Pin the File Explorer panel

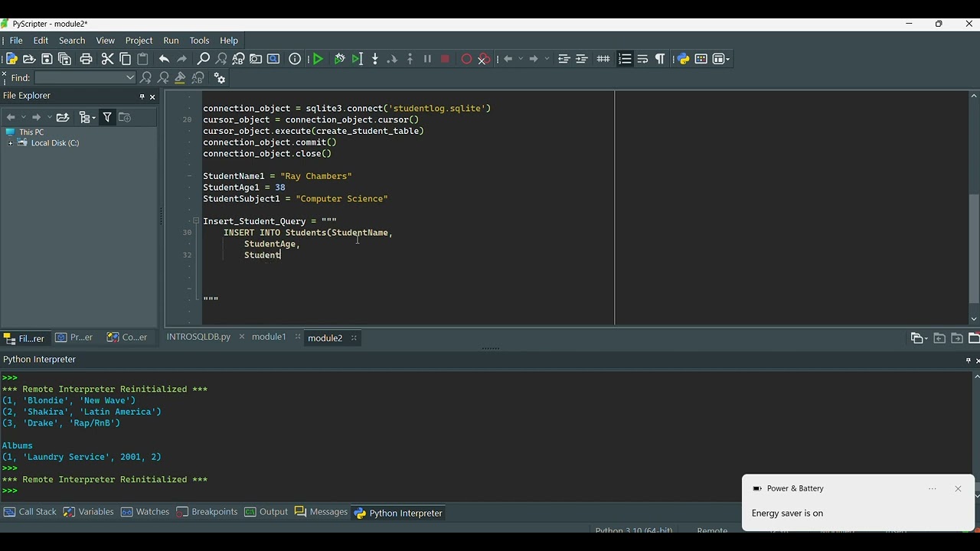(142, 96)
